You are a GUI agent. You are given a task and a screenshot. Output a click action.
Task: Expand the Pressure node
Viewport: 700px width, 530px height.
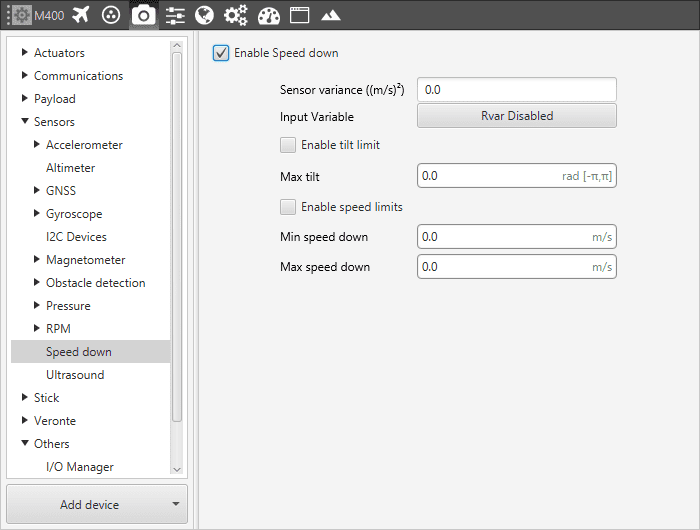coord(37,305)
